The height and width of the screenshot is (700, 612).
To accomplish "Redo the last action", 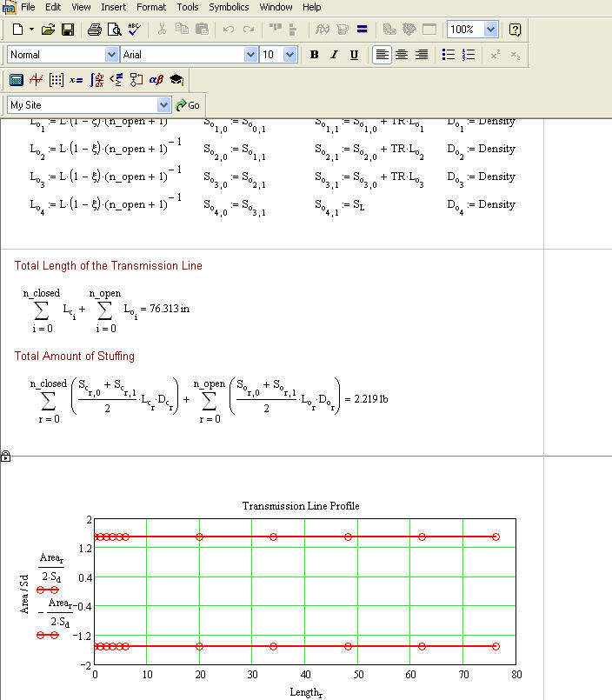I will coord(249,30).
